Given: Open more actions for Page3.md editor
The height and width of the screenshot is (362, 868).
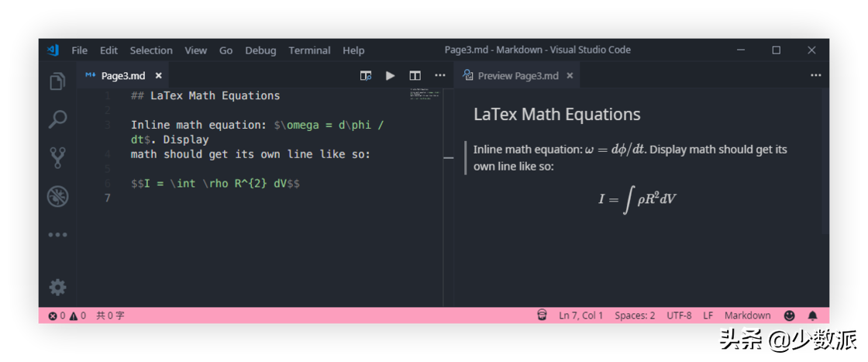Looking at the screenshot, I should click(x=439, y=75).
